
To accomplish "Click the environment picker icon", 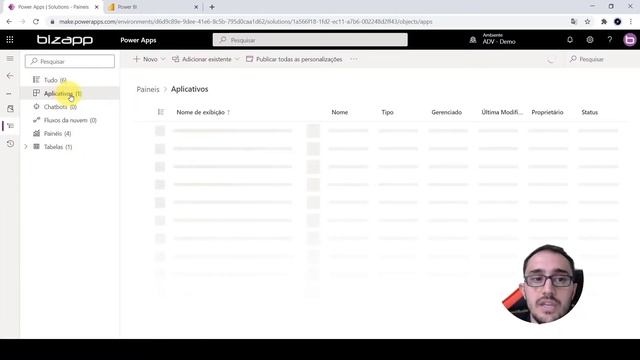I will 473,40.
